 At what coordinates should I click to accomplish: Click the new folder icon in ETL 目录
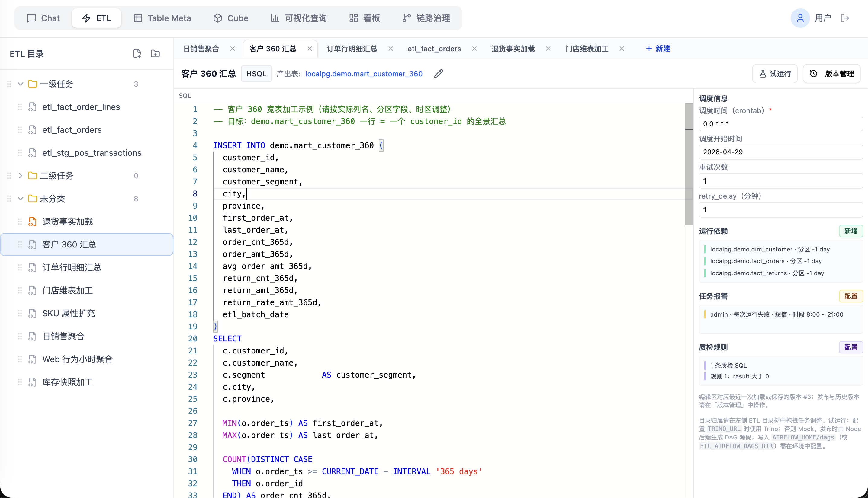155,54
